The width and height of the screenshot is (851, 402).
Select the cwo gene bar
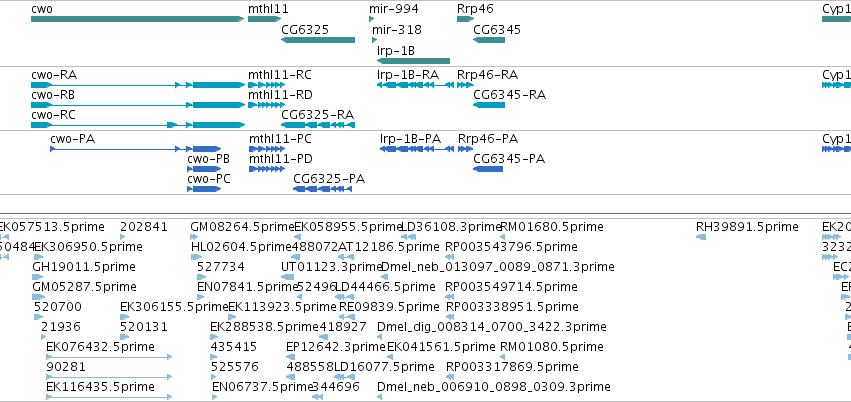138,19
